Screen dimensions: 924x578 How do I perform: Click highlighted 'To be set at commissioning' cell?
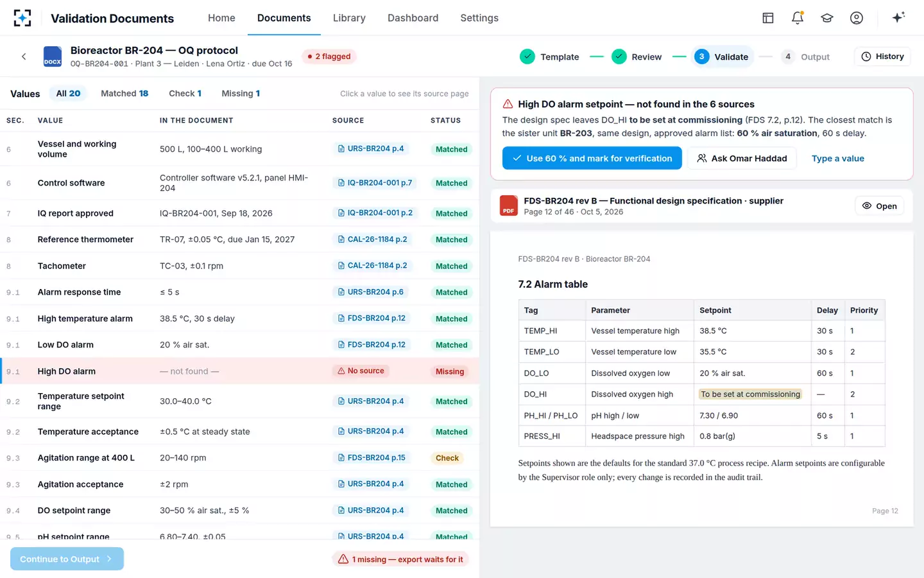750,394
